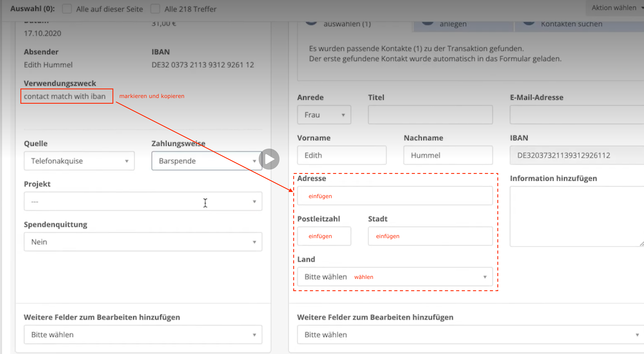
Task: Check 'Alle 218 Treffer' checkbox
Action: click(155, 9)
